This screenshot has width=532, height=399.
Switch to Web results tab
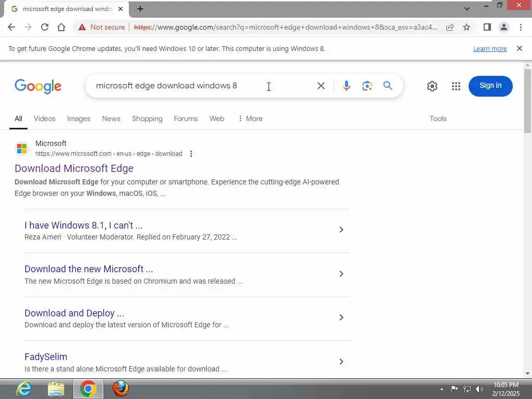pos(217,119)
